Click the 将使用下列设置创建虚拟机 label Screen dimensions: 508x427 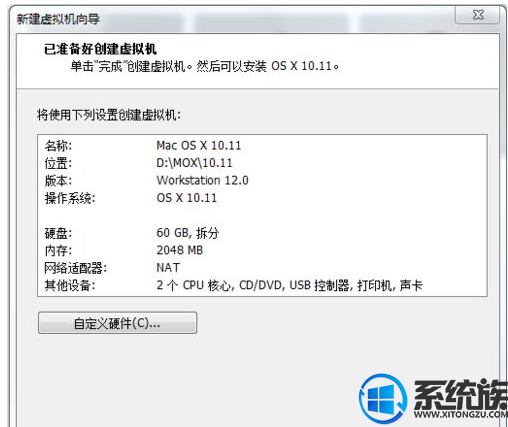coord(109,115)
